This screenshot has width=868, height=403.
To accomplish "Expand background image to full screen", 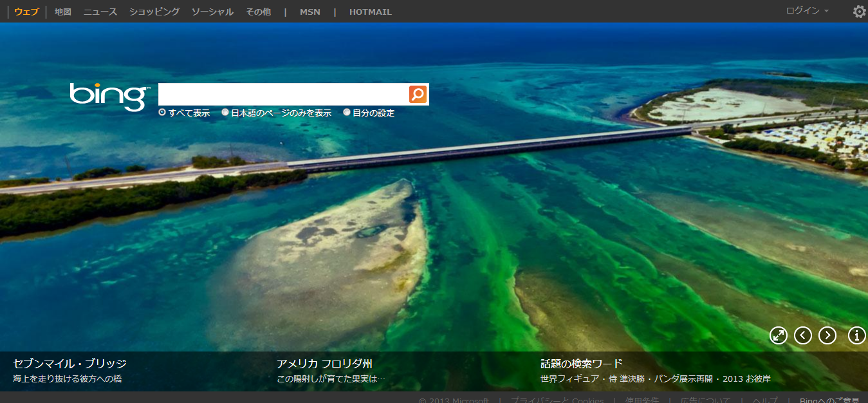I will coord(779,335).
